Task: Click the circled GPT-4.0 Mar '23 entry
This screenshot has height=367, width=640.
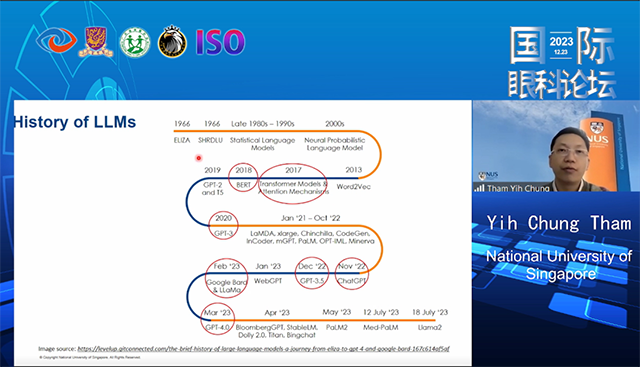Action: [x=218, y=319]
